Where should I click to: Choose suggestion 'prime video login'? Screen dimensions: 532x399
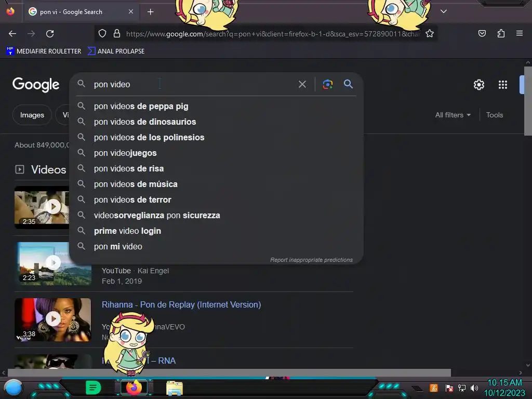216,231
